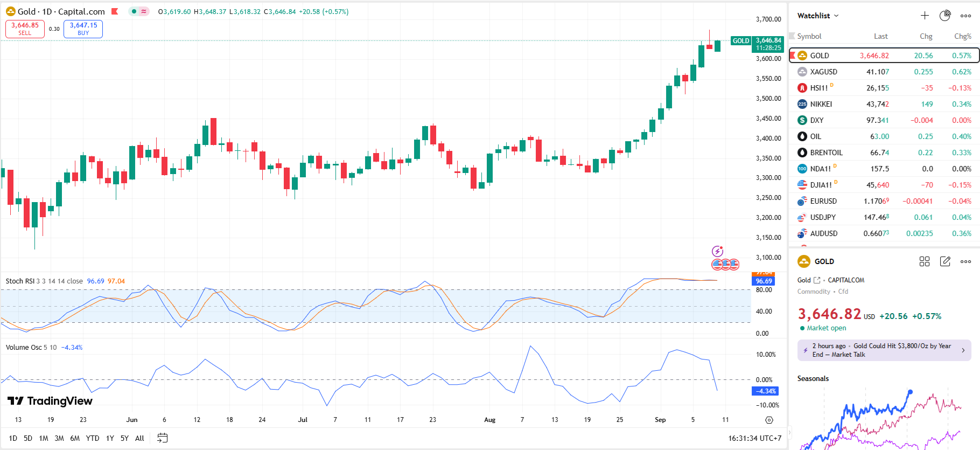Open the note edit icon for GOLD
The height and width of the screenshot is (450, 980).
pyautogui.click(x=945, y=261)
